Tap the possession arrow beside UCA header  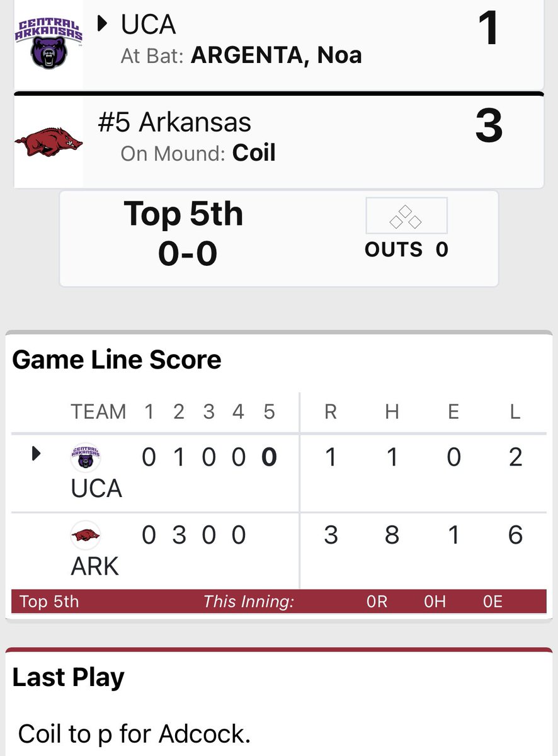click(x=103, y=25)
